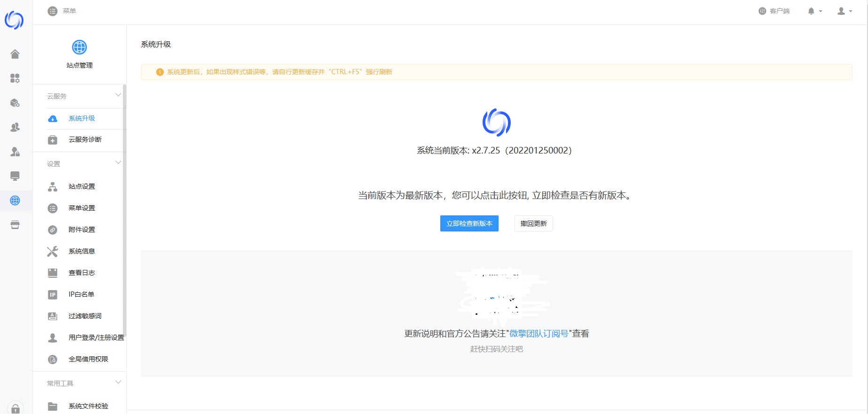Click the 附件设置 attachment icon
The width and height of the screenshot is (868, 414).
53,230
